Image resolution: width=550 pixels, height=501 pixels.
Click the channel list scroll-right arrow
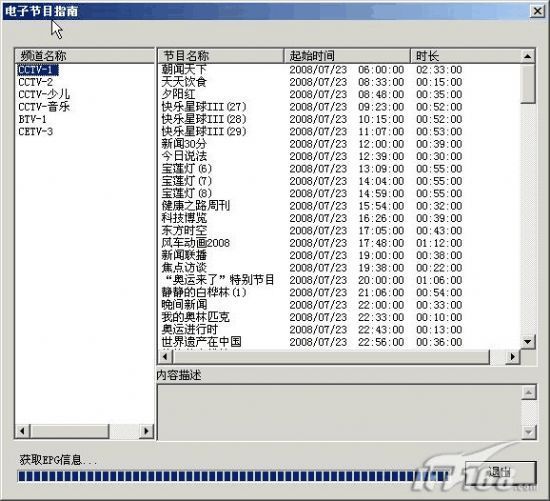(146, 431)
